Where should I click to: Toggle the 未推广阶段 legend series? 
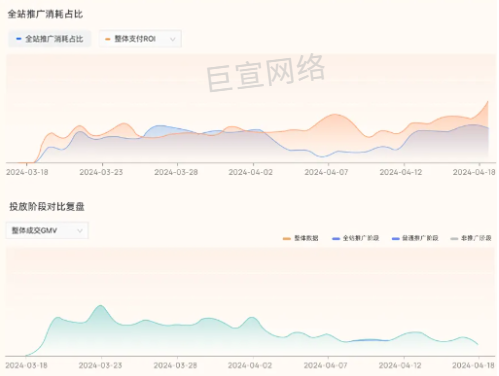click(x=471, y=238)
